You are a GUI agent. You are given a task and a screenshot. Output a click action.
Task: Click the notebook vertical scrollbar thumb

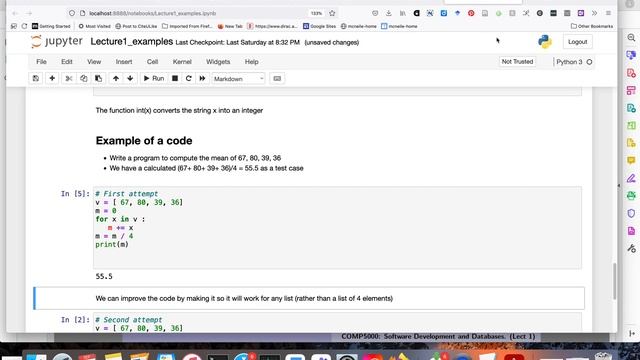[x=614, y=281]
